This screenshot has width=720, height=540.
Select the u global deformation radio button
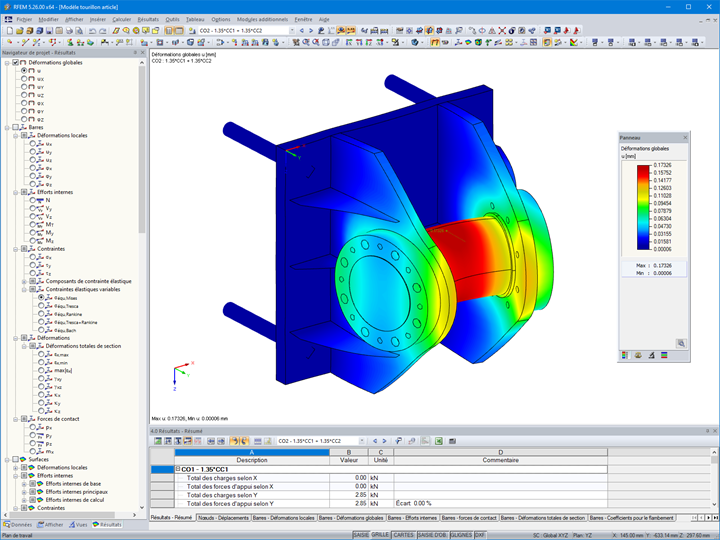[x=24, y=71]
